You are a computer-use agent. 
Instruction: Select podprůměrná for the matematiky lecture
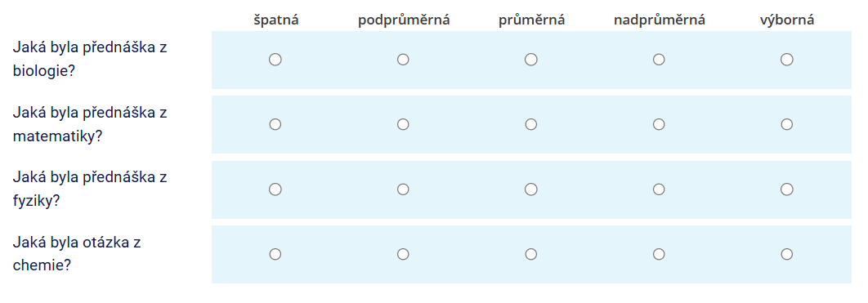[x=403, y=124]
